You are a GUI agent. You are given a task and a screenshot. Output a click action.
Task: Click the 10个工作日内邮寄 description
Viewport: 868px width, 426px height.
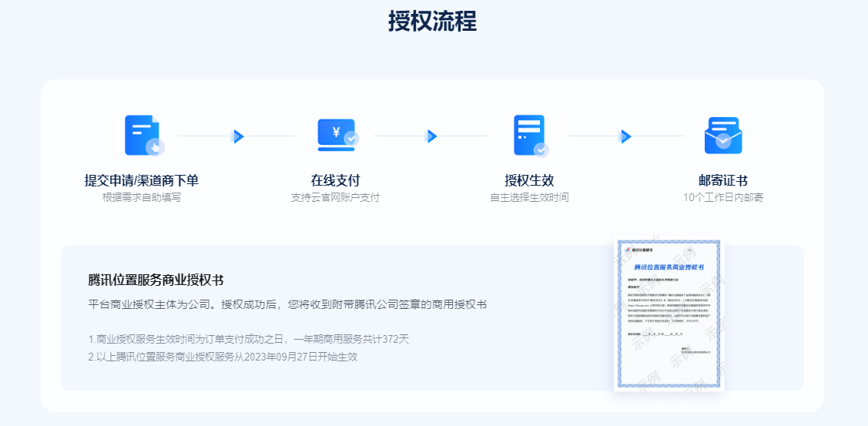[723, 198]
